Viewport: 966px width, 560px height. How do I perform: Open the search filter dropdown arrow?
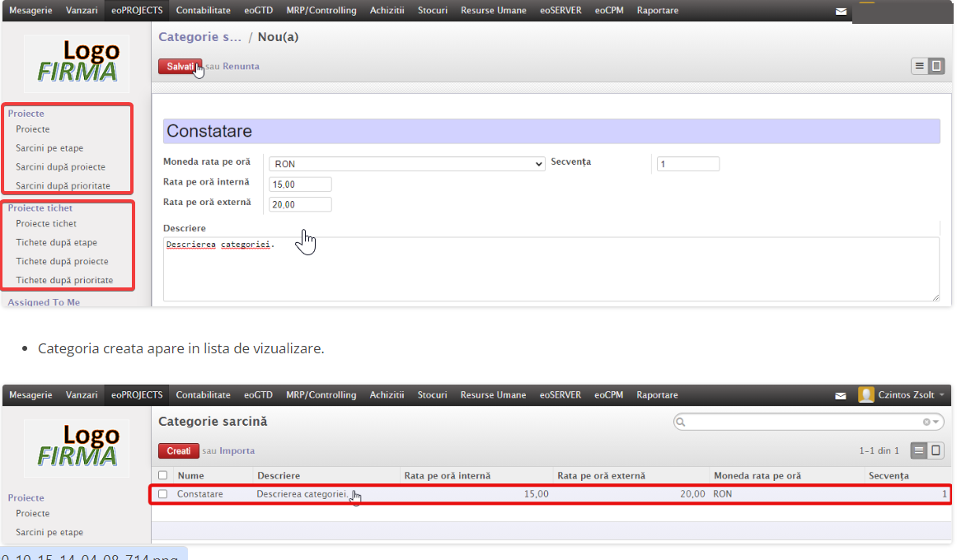936,422
